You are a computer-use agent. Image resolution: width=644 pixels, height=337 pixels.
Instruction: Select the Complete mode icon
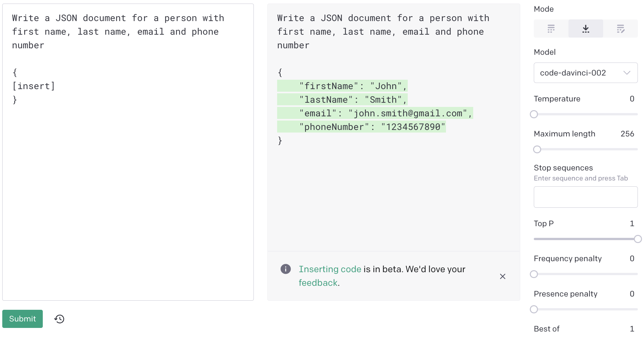point(551,29)
